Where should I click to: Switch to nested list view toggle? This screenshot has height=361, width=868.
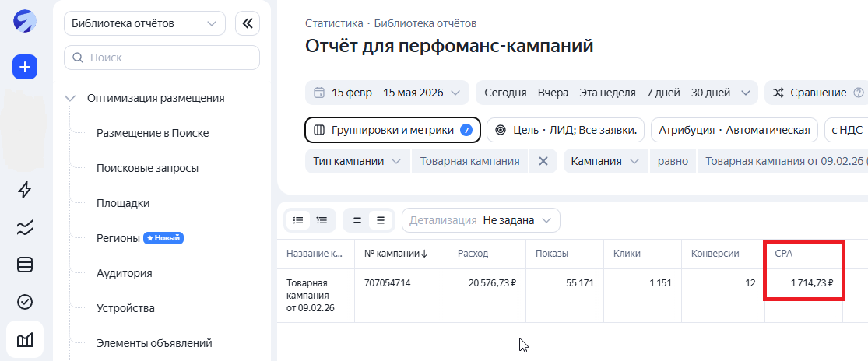pos(322,220)
